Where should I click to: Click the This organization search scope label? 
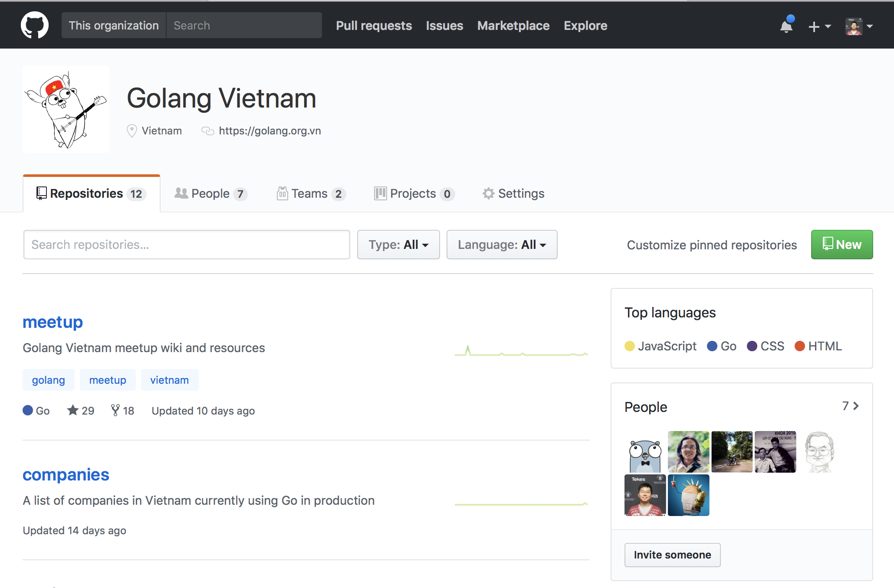pos(114,25)
